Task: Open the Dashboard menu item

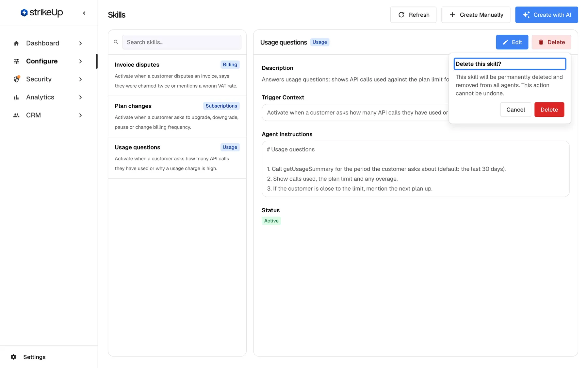Action: point(48,43)
